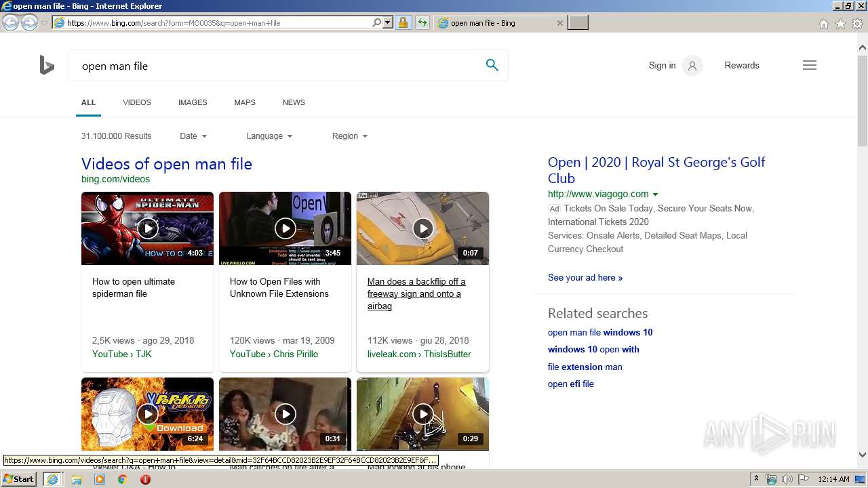Open recent pages dropdown next to Forward
Viewport: 868px width, 488px height.
tap(44, 22)
